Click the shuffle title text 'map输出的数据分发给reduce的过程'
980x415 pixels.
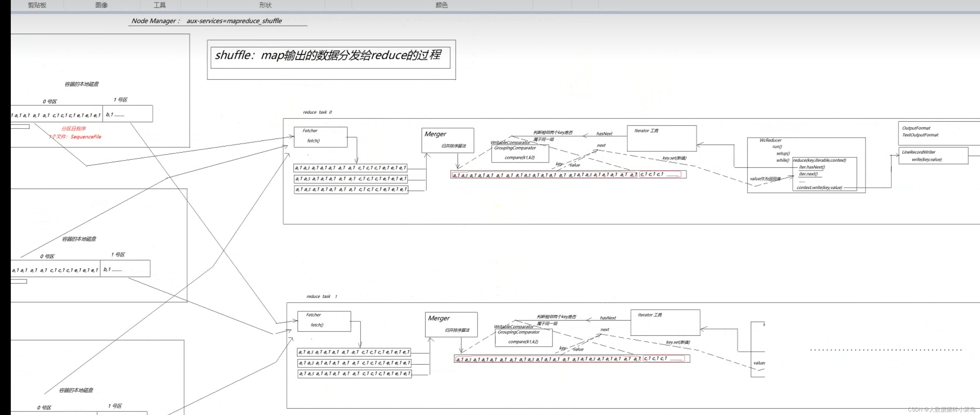[351, 55]
